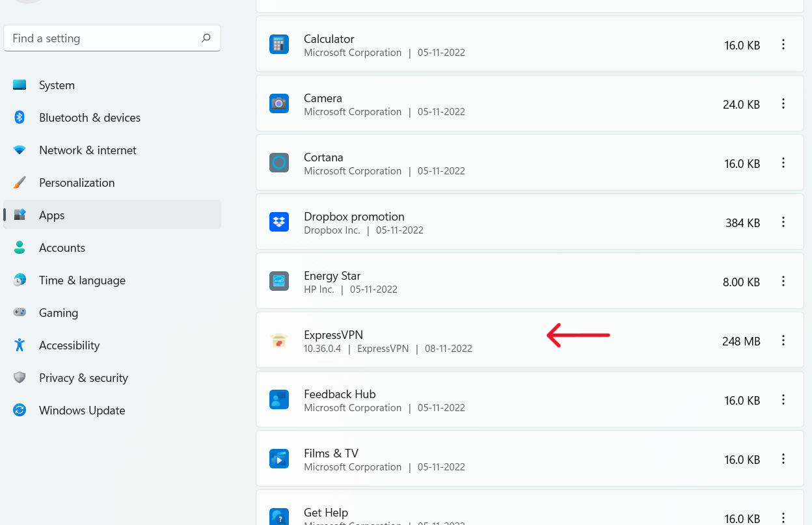The width and height of the screenshot is (812, 525).
Task: Click the Films & TV app name
Action: [331, 453]
